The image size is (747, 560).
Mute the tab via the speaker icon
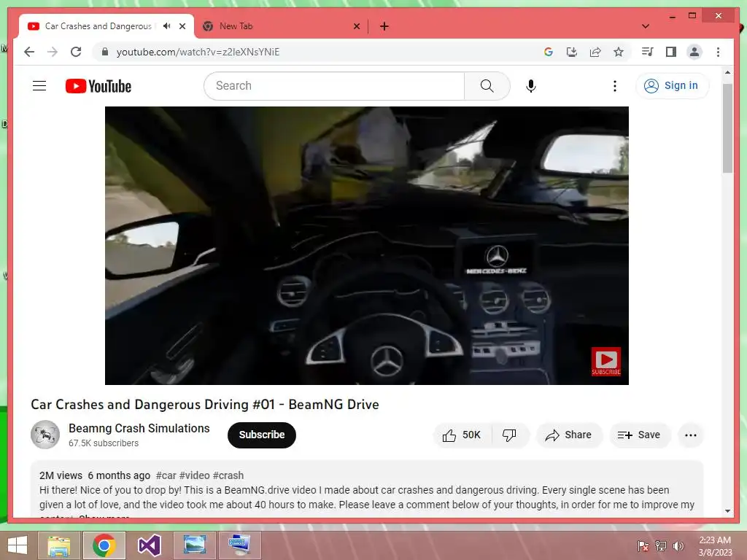(166, 26)
